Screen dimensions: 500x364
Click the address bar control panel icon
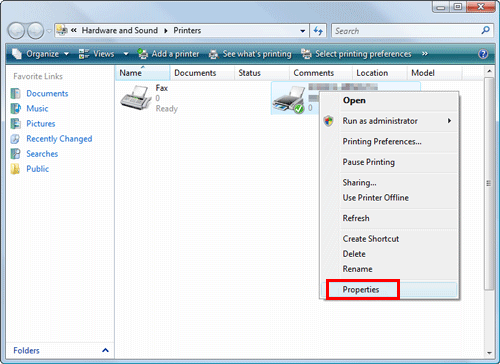(62, 30)
